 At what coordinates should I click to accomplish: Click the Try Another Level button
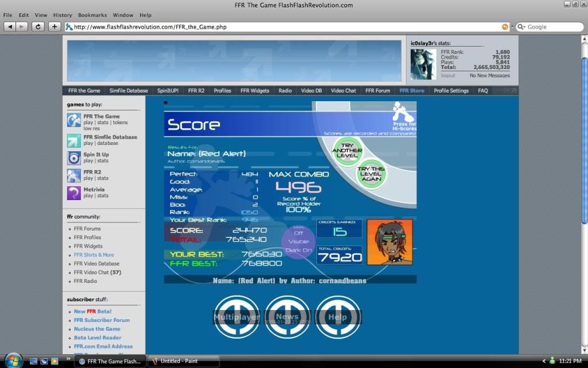point(346,152)
